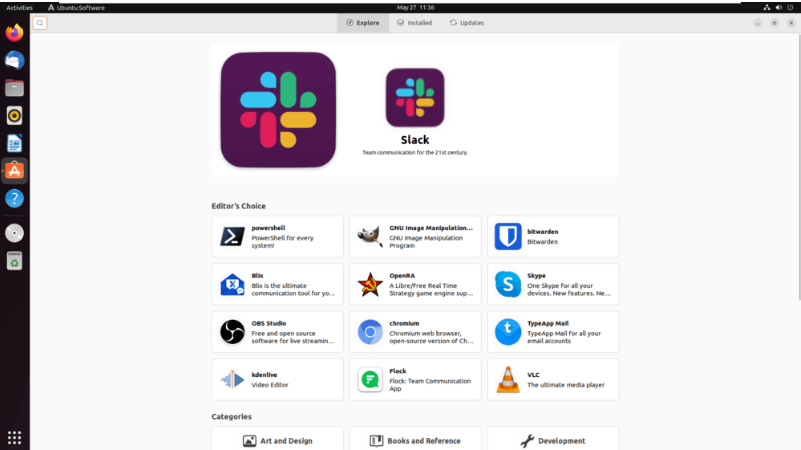Launch Firefox from the dock
Viewport: 801px width, 450px height.
(14, 33)
